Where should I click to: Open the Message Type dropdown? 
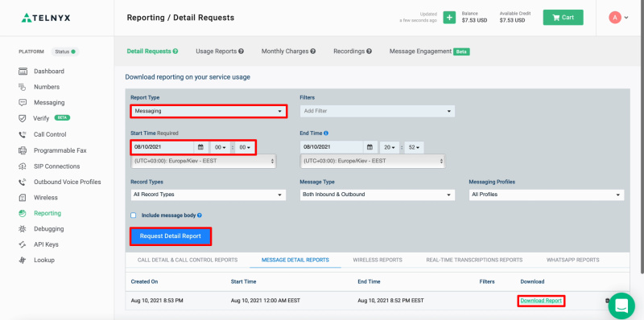point(377,195)
